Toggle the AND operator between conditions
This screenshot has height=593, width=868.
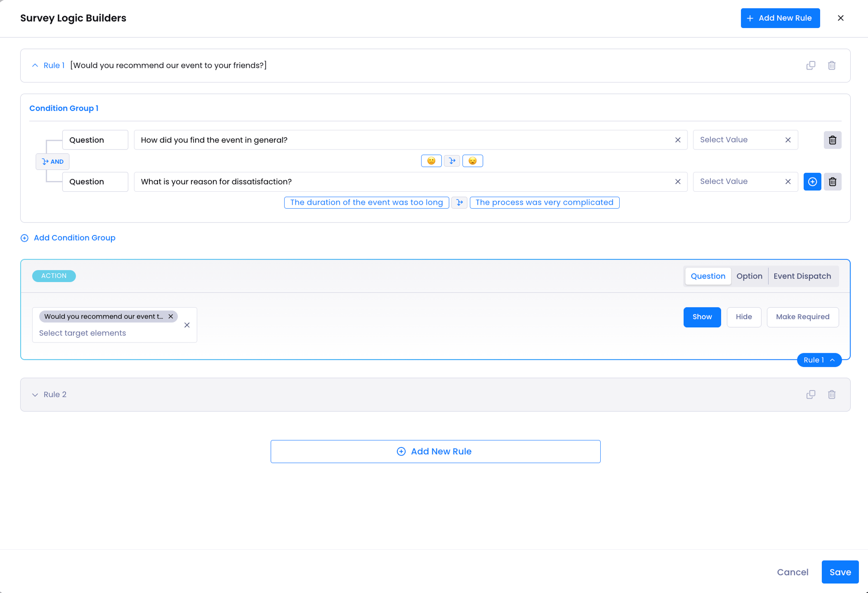coord(53,162)
